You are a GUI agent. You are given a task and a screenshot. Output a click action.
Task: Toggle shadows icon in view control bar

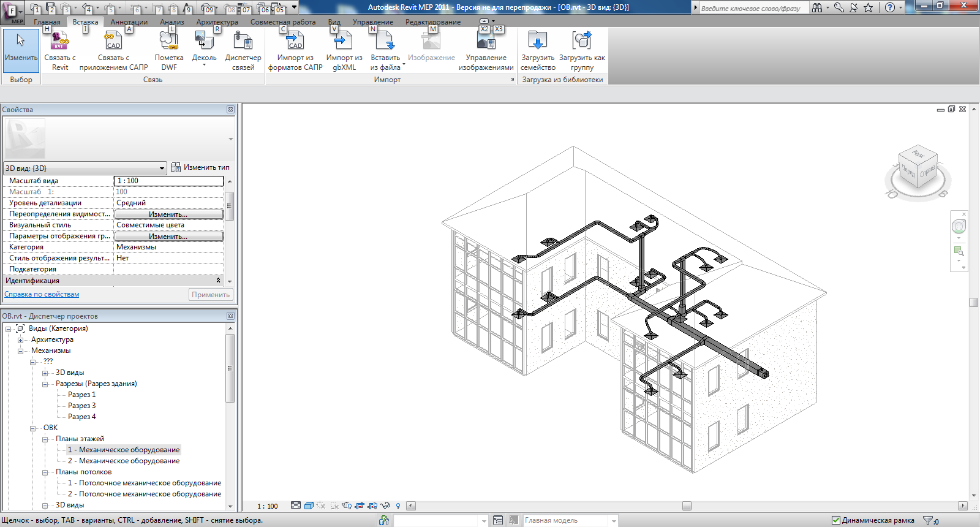click(334, 506)
